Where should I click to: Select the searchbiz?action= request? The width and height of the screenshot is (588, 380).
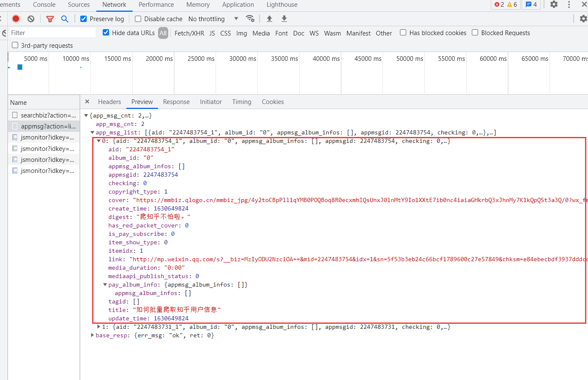point(44,115)
